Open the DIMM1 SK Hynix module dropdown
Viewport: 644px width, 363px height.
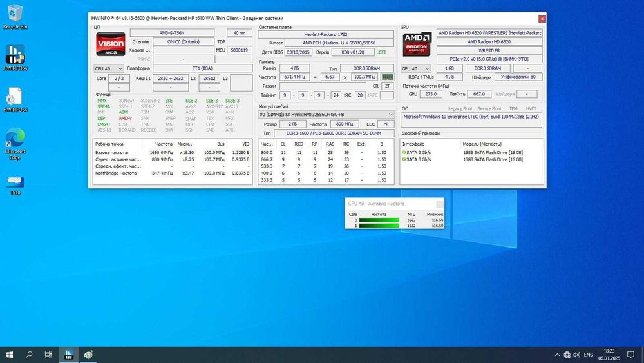tap(326, 115)
